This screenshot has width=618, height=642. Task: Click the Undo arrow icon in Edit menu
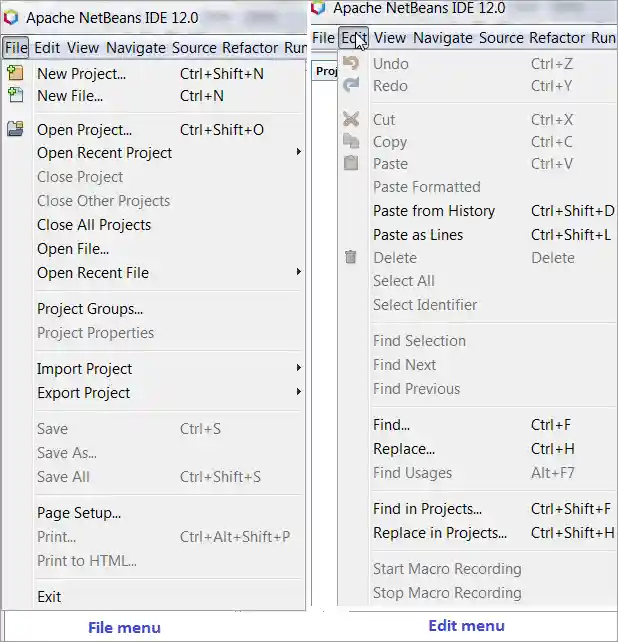tap(351, 63)
